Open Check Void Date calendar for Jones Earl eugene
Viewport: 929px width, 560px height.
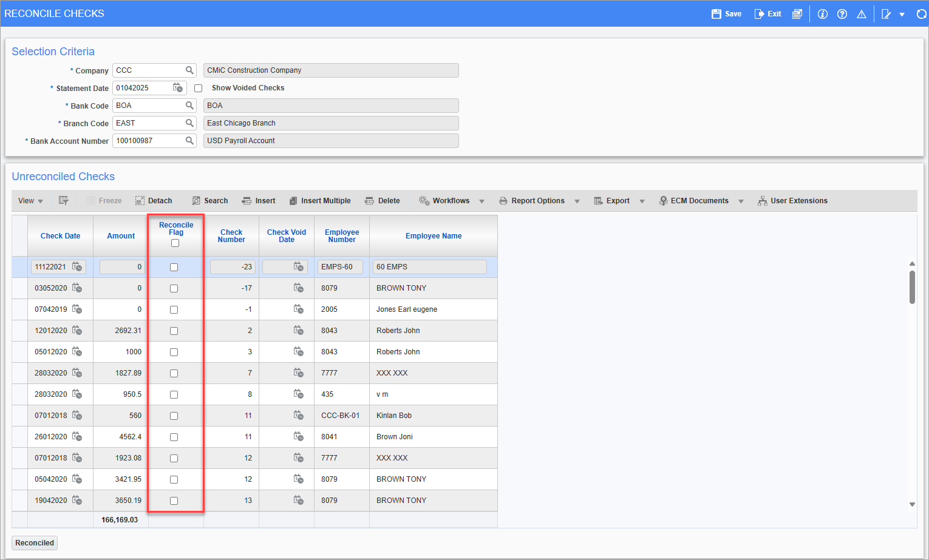299,309
